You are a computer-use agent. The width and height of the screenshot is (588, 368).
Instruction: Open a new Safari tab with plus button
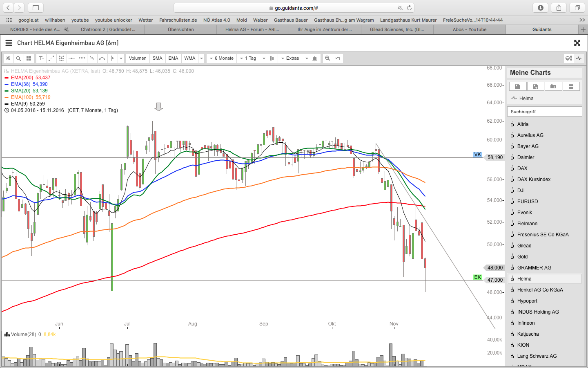click(583, 29)
